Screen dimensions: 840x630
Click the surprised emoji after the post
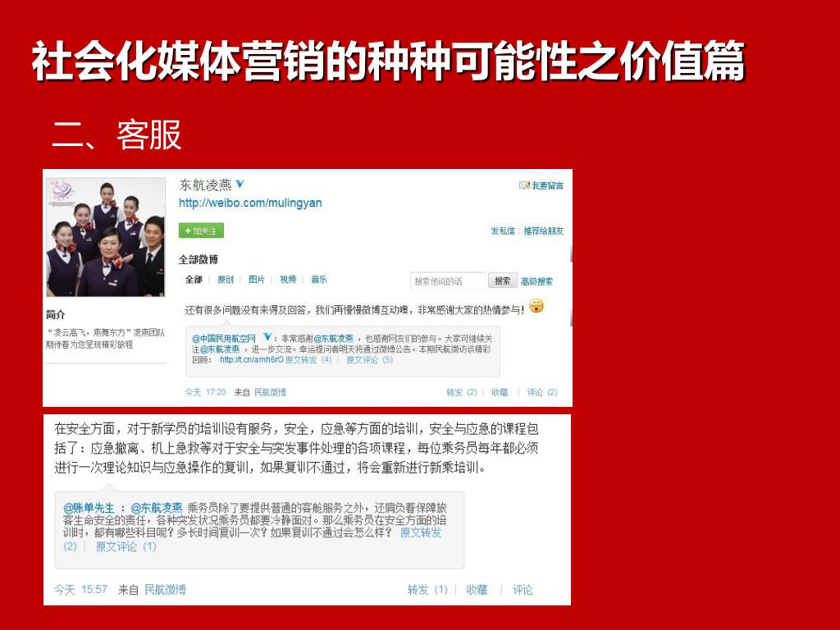(x=536, y=307)
